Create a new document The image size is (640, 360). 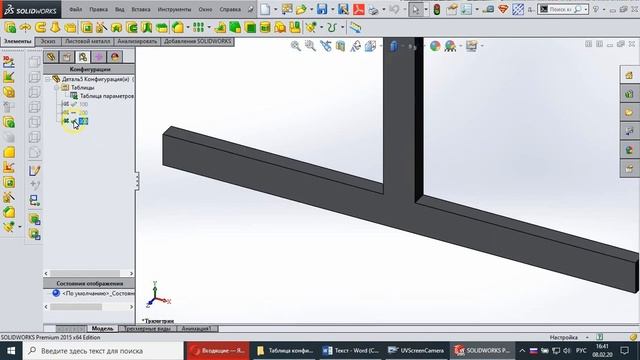pos(265,9)
